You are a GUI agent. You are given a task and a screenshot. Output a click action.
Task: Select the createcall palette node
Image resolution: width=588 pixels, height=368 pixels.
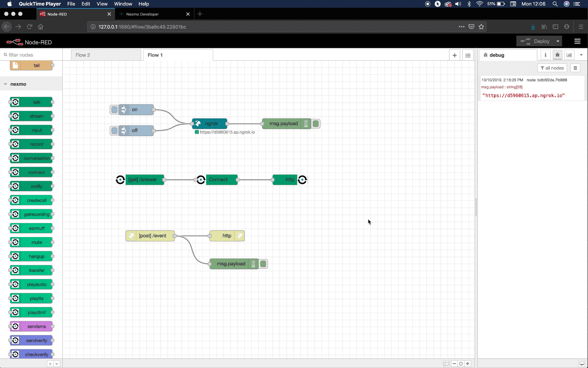tap(31, 200)
